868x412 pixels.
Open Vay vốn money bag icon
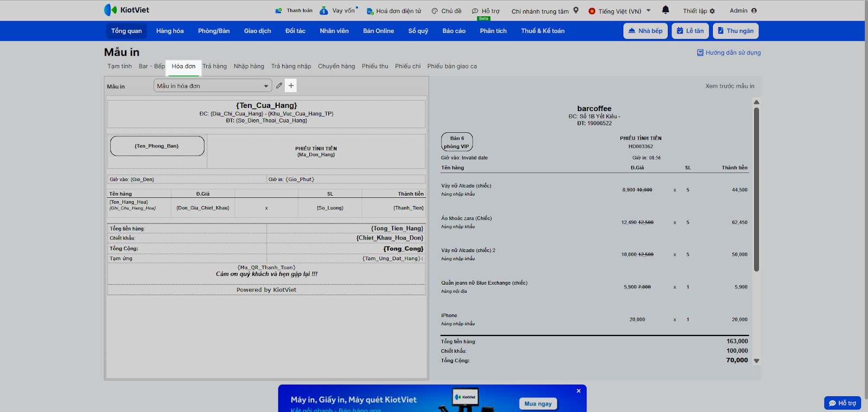(324, 10)
